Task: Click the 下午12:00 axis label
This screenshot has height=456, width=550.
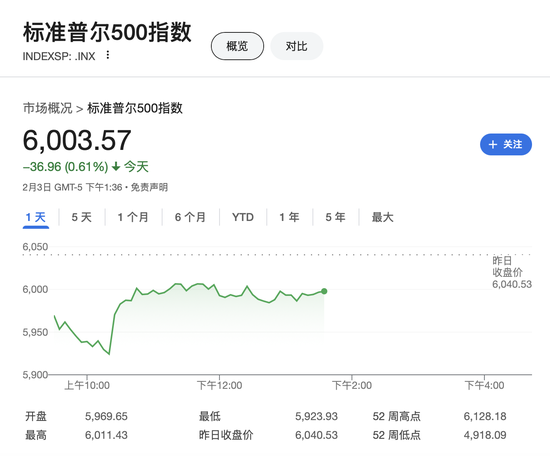Action: pyautogui.click(x=220, y=385)
